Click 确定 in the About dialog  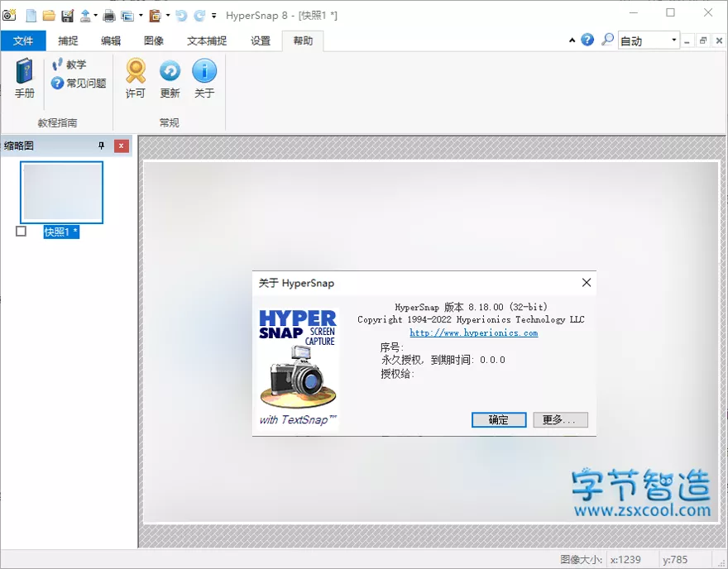coord(499,419)
